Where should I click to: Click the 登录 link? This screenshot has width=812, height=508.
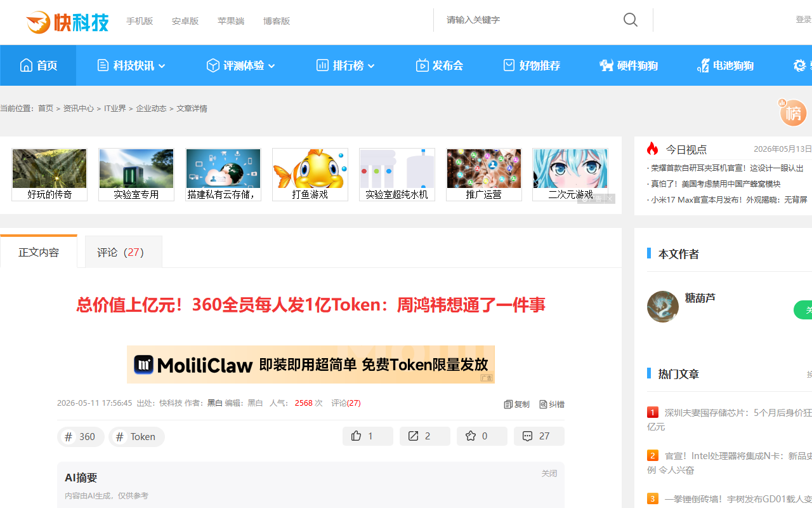click(x=803, y=20)
